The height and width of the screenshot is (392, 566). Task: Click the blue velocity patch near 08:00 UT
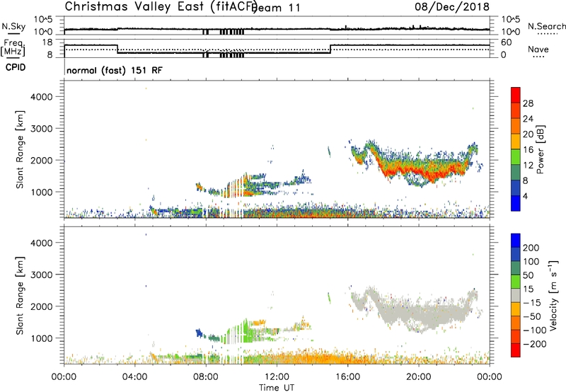[199, 333]
